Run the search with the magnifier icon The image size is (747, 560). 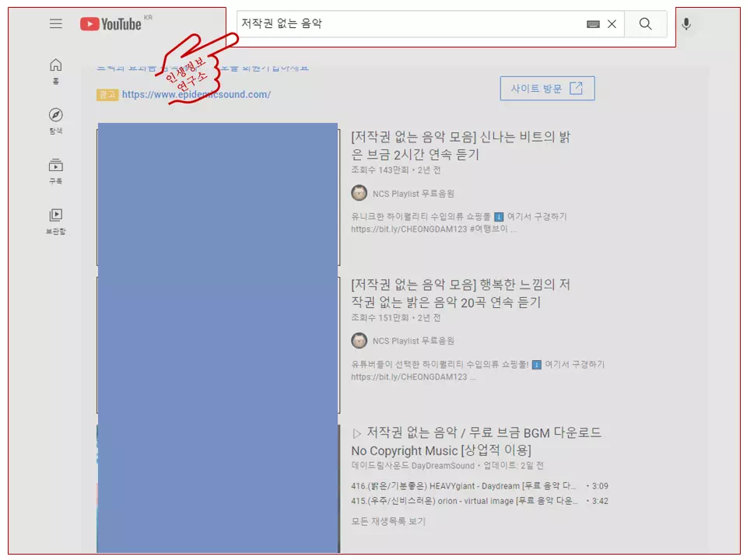[x=645, y=24]
